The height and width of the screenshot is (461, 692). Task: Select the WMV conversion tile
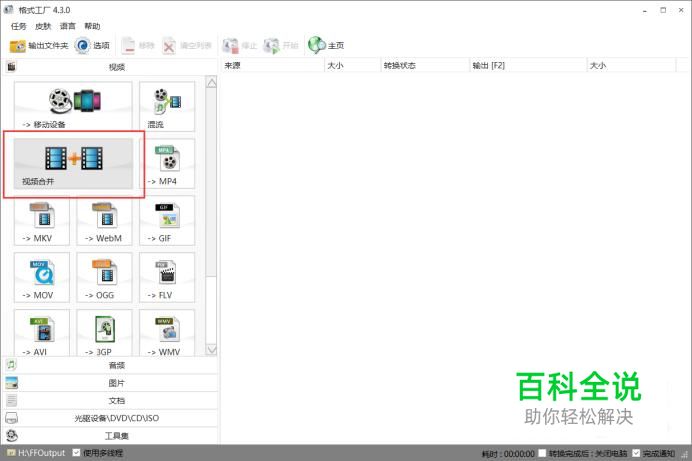click(x=167, y=333)
